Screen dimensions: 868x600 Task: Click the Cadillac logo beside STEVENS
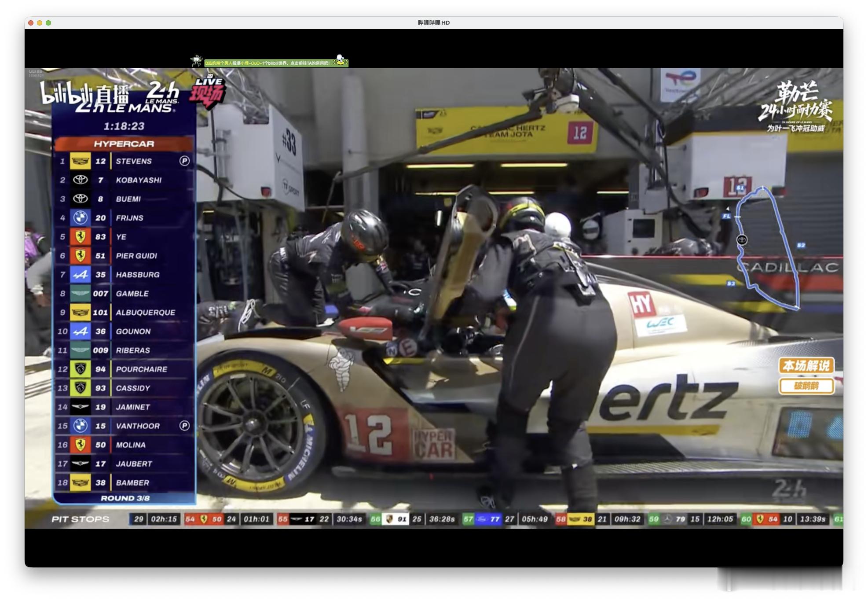[x=80, y=161]
